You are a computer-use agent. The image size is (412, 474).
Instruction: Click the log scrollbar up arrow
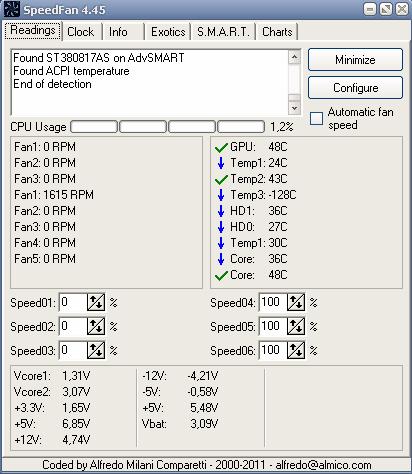[294, 57]
